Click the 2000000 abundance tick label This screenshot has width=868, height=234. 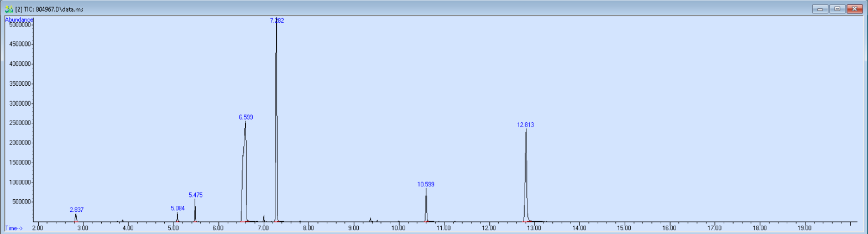(x=20, y=143)
